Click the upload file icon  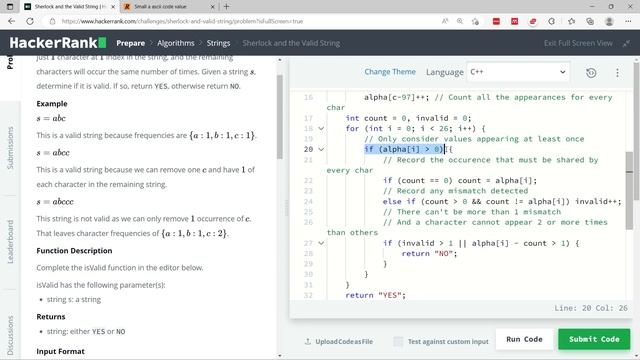pos(308,341)
